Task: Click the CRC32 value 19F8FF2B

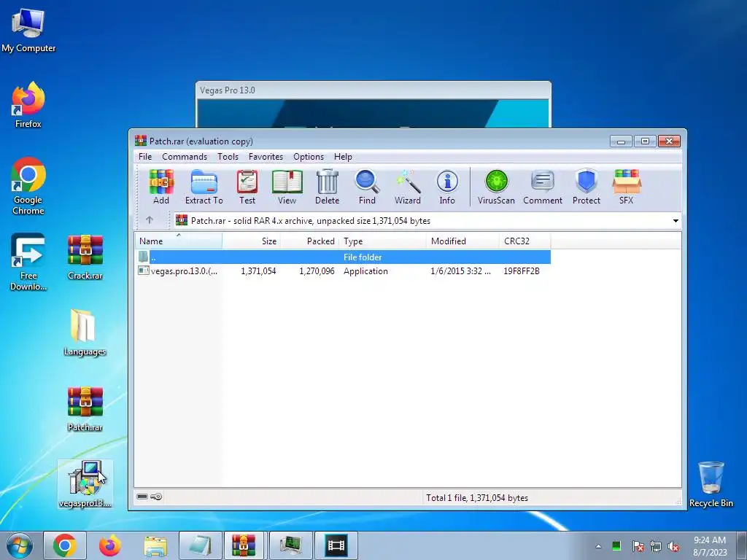Action: click(522, 271)
